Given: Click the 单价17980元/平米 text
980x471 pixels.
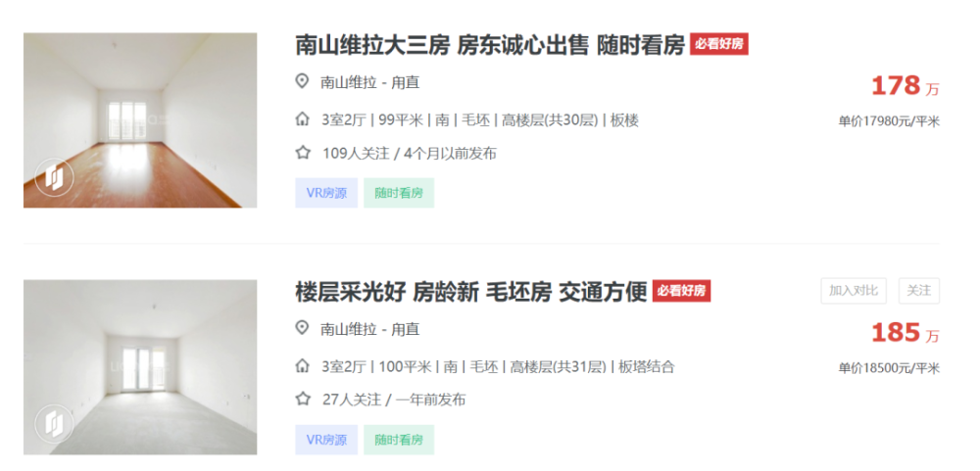Looking at the screenshot, I should pos(889,121).
